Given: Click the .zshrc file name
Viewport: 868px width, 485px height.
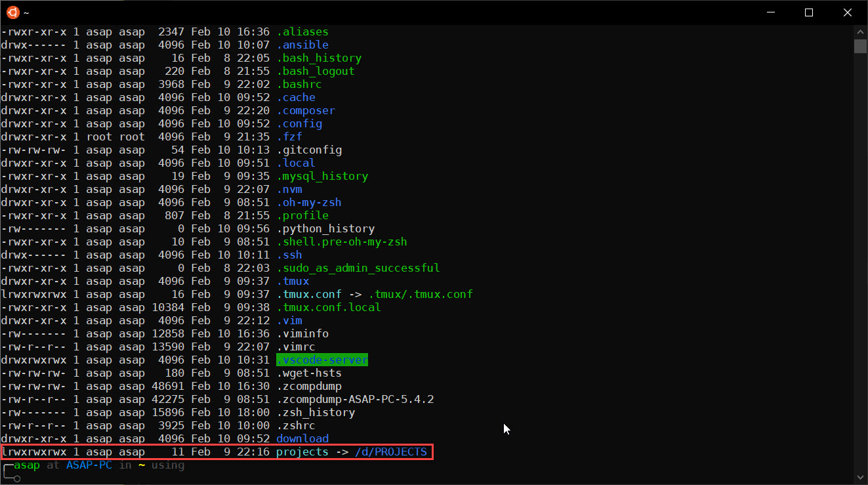Looking at the screenshot, I should 296,425.
